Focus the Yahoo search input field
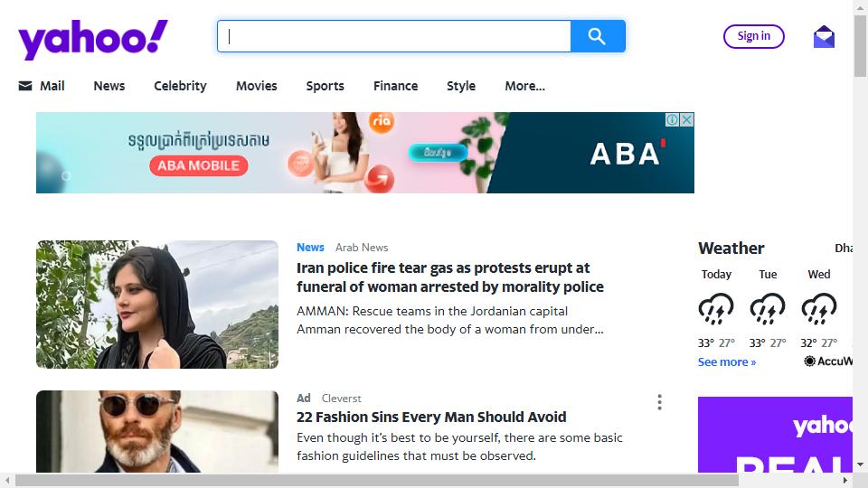 394,36
